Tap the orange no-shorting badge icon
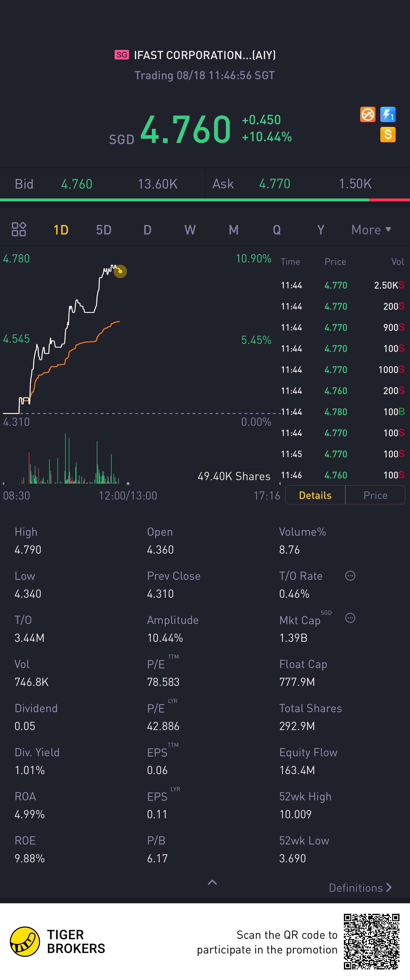The height and width of the screenshot is (980, 410). click(368, 114)
